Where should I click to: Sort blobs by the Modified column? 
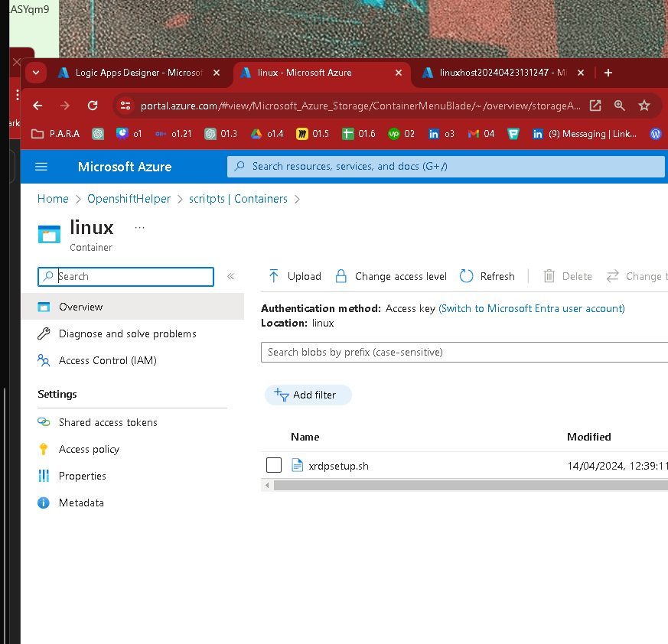588,437
